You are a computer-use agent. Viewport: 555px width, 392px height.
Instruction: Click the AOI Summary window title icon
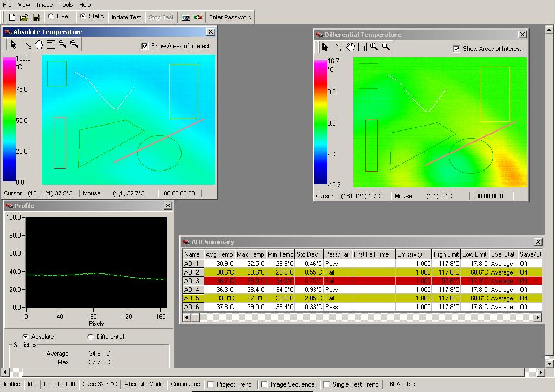click(x=186, y=242)
